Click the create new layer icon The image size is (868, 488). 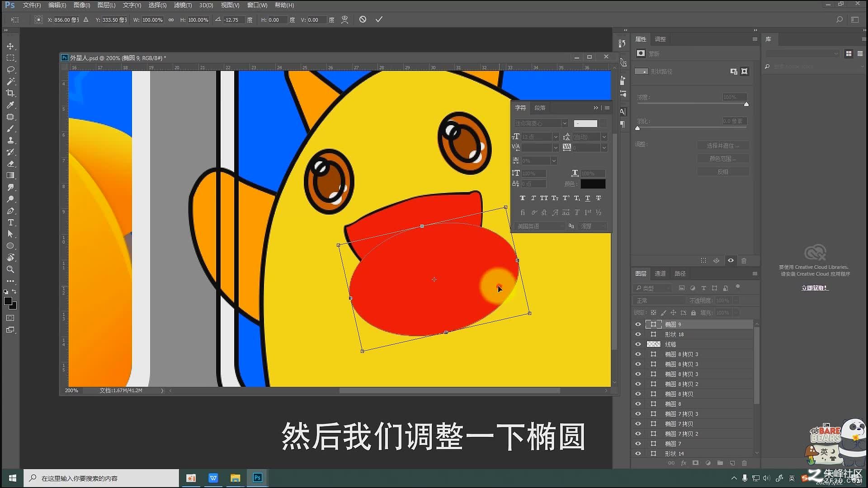[x=732, y=463]
